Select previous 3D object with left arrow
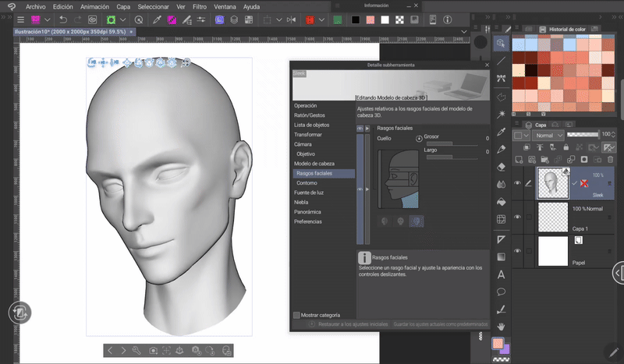Viewport: 624px width, 364px height. pyautogui.click(x=110, y=352)
